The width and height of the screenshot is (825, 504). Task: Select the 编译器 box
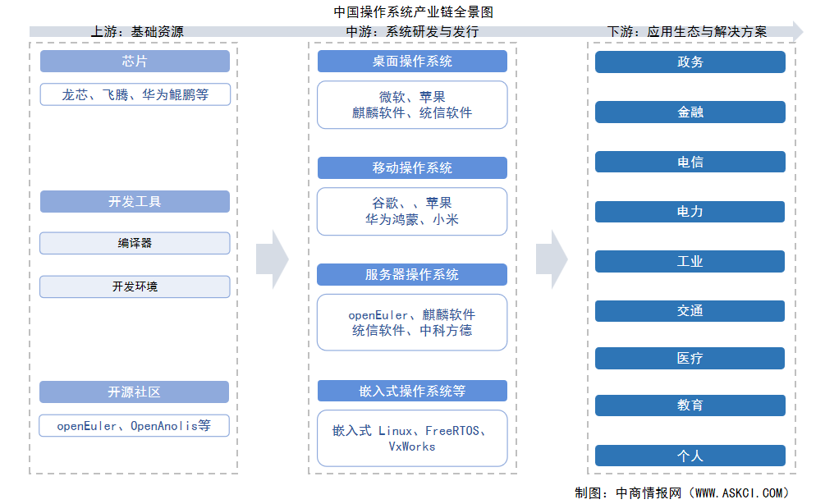tap(135, 243)
